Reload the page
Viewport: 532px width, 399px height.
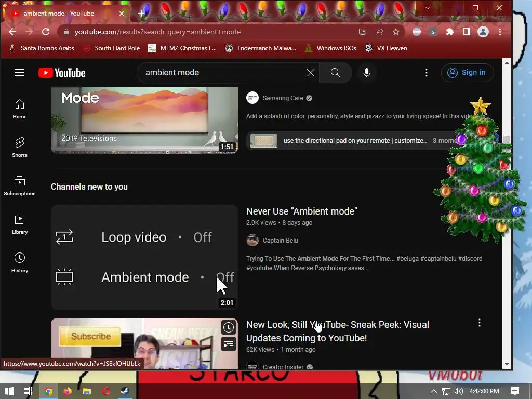(46, 32)
